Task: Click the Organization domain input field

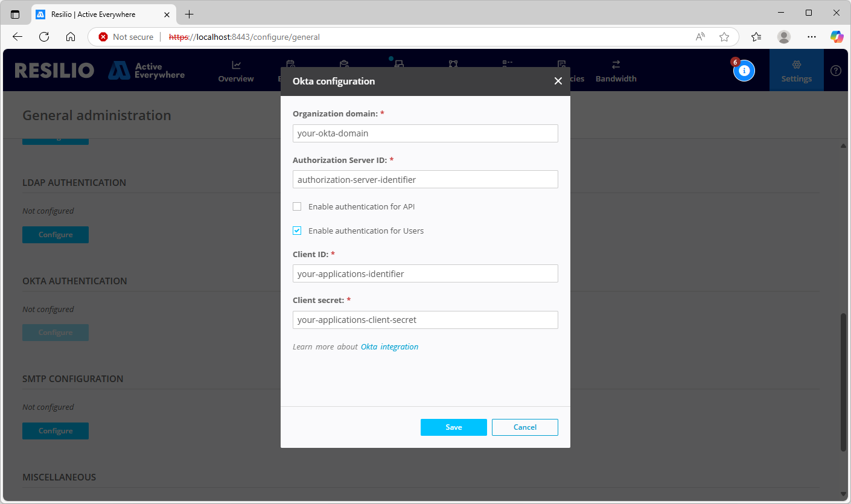Action: click(x=425, y=133)
